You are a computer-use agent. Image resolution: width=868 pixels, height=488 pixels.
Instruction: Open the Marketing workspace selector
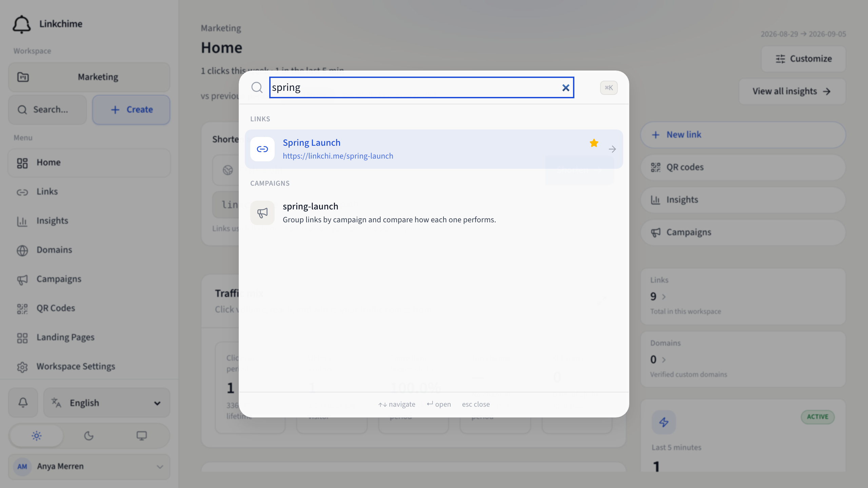click(x=89, y=77)
